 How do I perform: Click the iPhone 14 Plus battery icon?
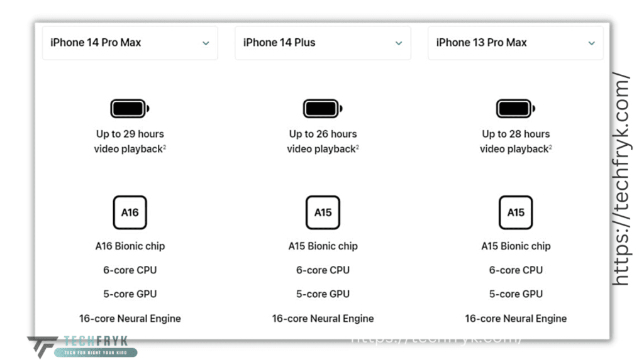click(323, 109)
